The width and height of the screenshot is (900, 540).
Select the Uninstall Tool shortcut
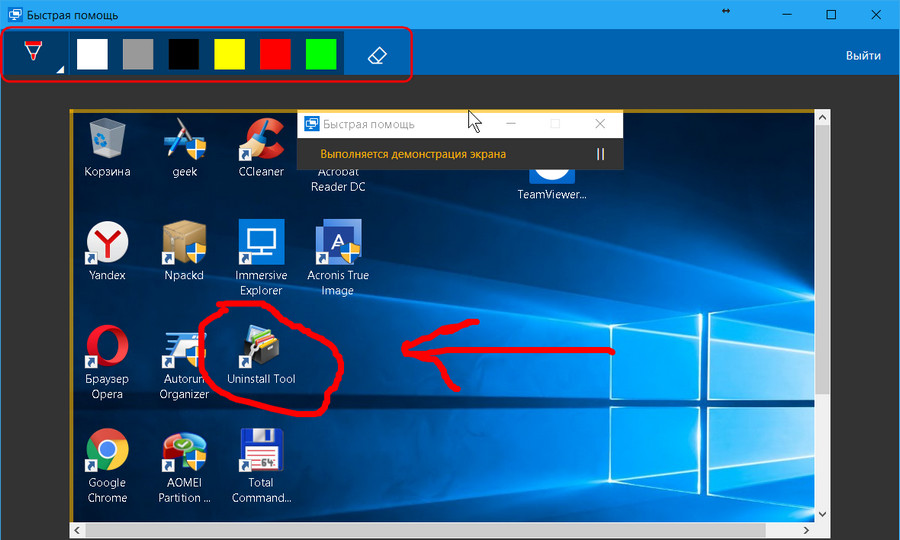tap(261, 355)
